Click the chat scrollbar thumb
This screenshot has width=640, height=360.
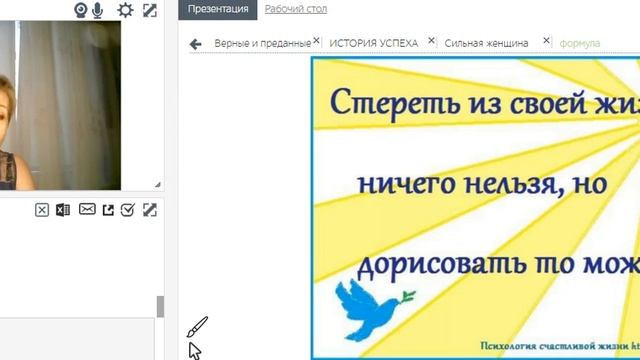tap(160, 307)
